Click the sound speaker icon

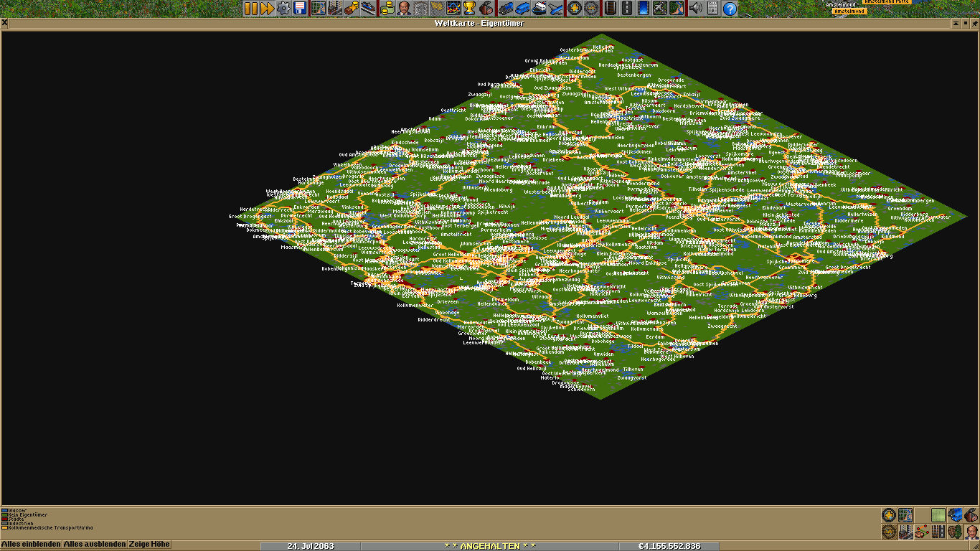[x=694, y=9]
